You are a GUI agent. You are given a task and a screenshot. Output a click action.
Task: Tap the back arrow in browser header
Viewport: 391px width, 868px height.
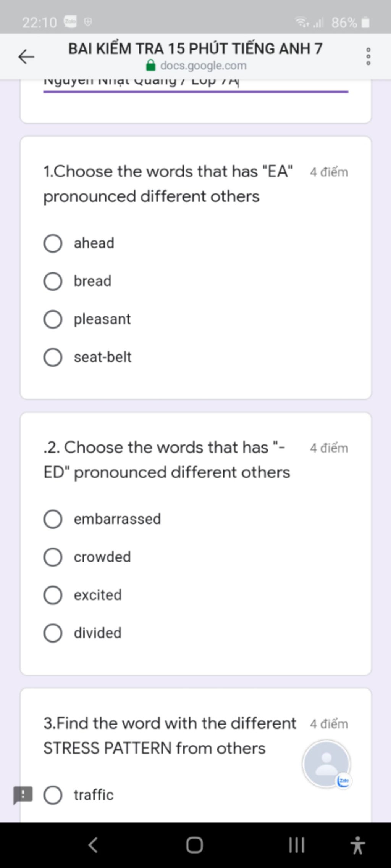26,57
